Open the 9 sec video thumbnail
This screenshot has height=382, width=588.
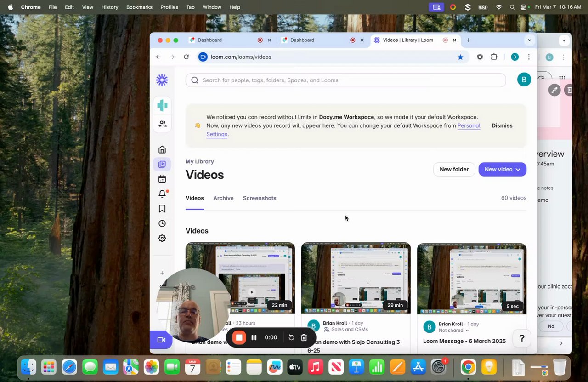[x=472, y=279]
